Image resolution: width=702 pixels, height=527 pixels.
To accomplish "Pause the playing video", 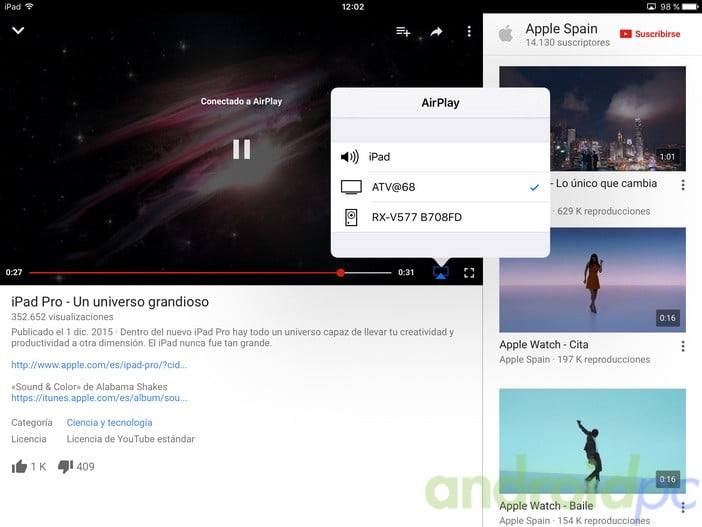I will click(x=241, y=149).
